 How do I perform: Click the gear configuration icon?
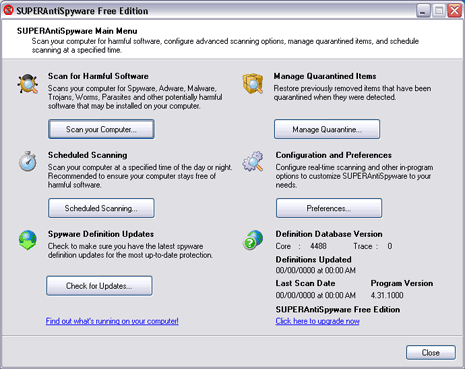[253, 162]
